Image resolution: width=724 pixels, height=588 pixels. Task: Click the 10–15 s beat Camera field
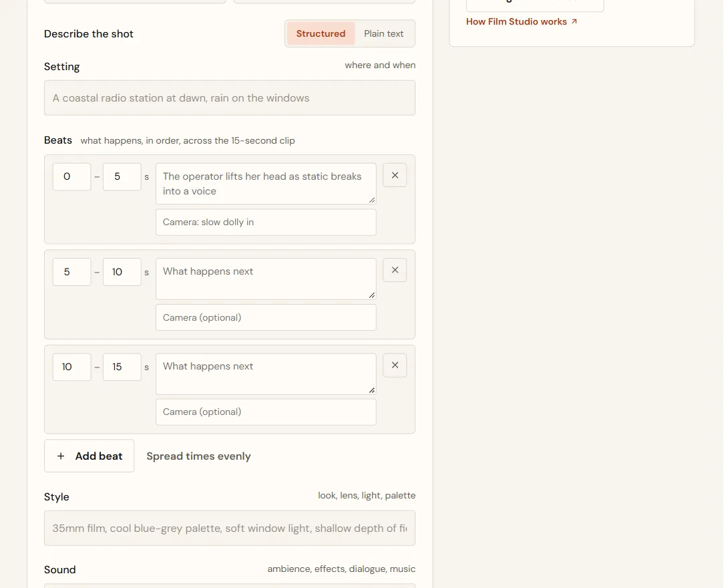tap(266, 412)
